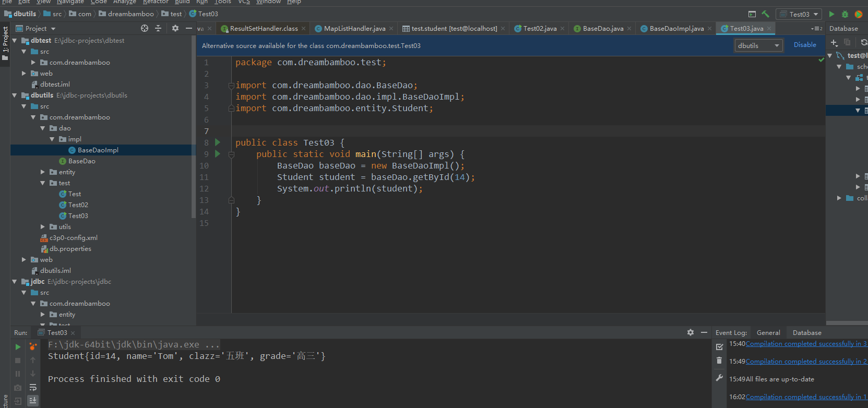Open Event Log settings wrench icon

(x=719, y=378)
